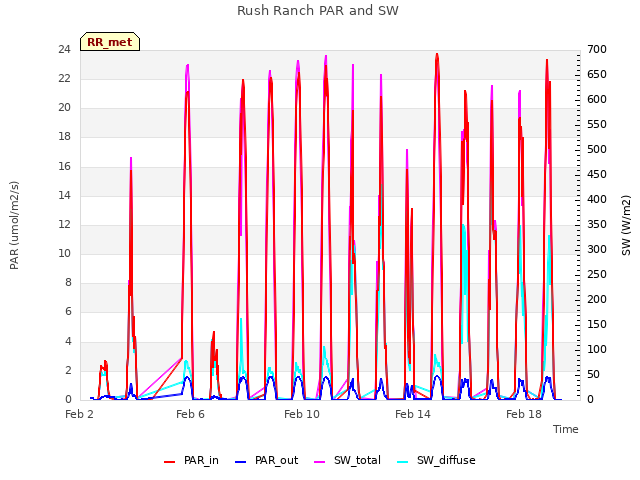This screenshot has width=640, height=480.
Task: Click the 16 value on left axis
Action: [64, 166]
